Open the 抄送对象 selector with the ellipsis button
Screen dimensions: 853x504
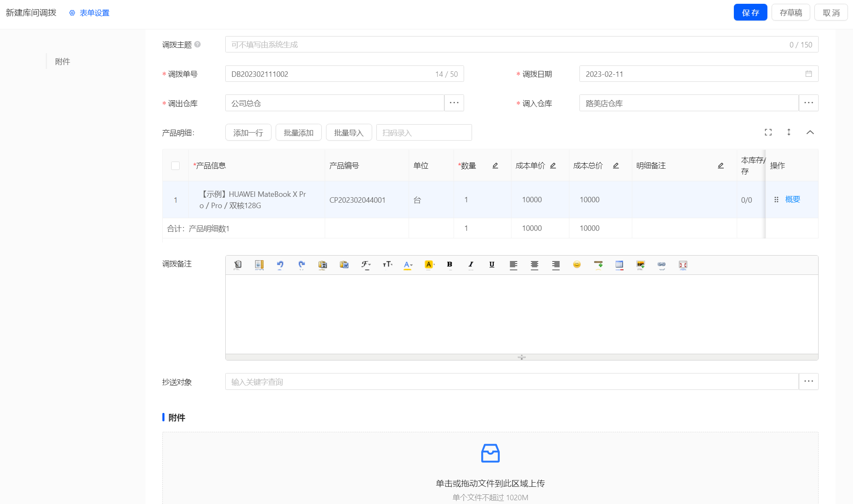coord(809,381)
